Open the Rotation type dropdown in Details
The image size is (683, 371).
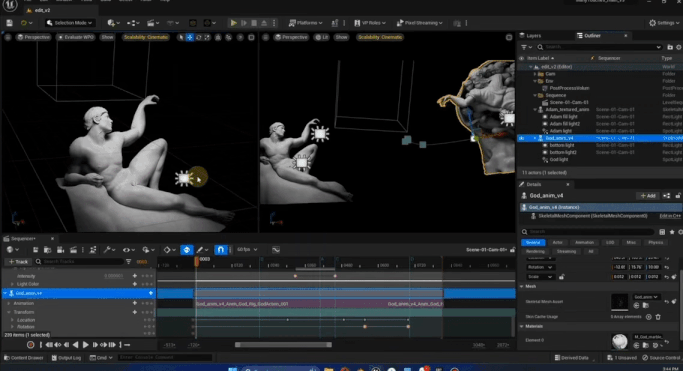click(x=540, y=267)
